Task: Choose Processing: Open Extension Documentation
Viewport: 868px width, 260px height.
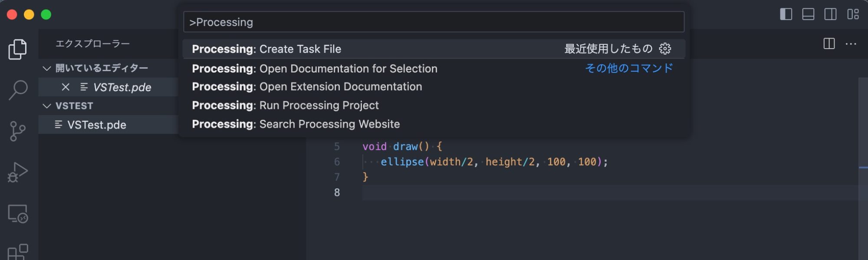Action: (306, 87)
